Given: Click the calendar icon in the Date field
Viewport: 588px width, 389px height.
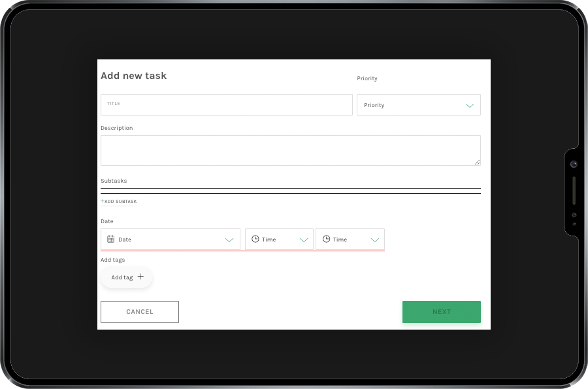Looking at the screenshot, I should (111, 240).
